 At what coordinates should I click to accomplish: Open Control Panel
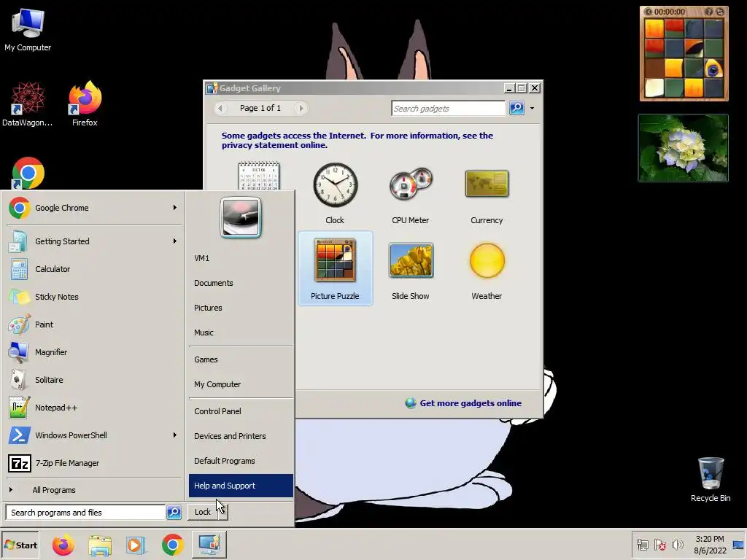pyautogui.click(x=241, y=411)
